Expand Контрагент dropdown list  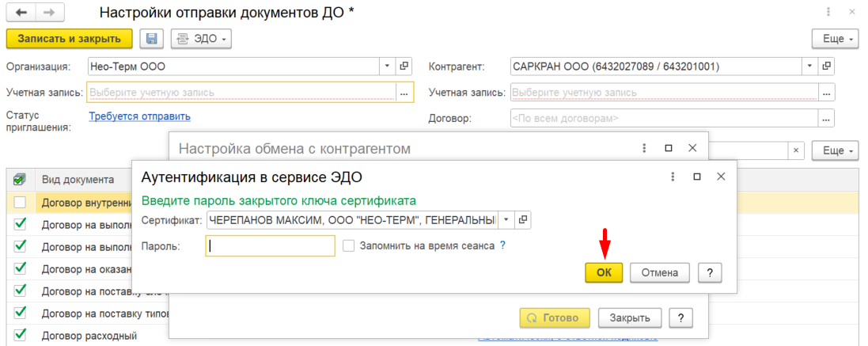coord(810,66)
